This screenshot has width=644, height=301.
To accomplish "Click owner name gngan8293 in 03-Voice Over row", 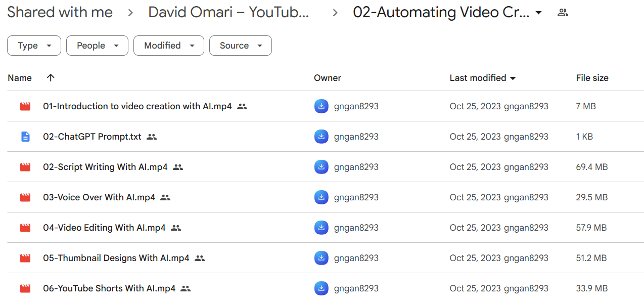I will [356, 197].
